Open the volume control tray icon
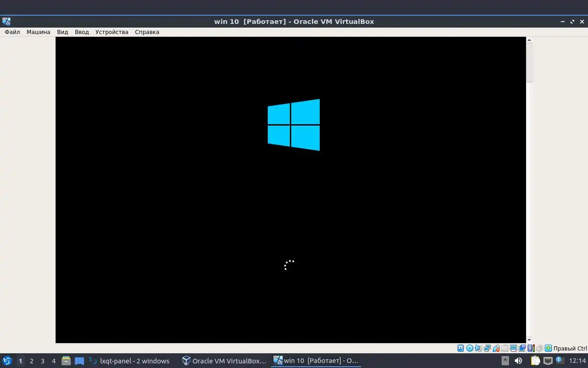This screenshot has width=588, height=368. point(518,361)
